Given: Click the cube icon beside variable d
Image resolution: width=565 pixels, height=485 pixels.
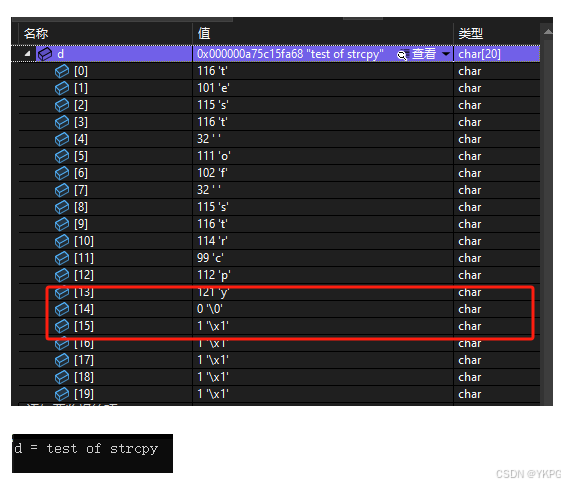Looking at the screenshot, I should click(x=45, y=54).
